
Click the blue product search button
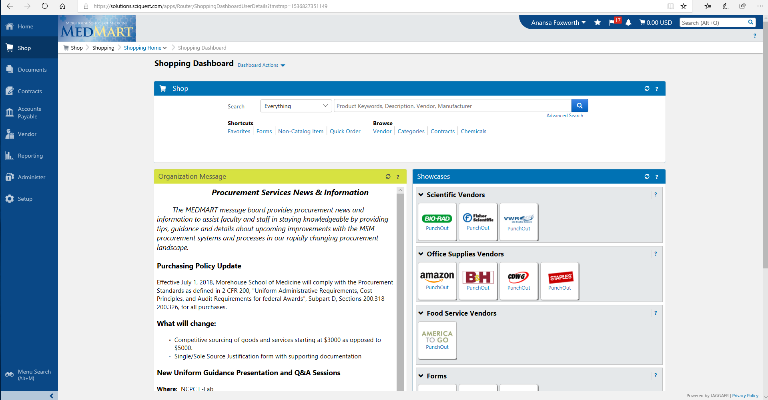(x=579, y=106)
